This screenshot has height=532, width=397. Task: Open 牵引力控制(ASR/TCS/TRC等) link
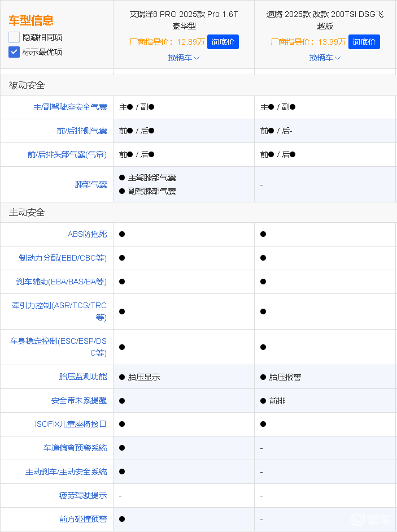tap(59, 311)
